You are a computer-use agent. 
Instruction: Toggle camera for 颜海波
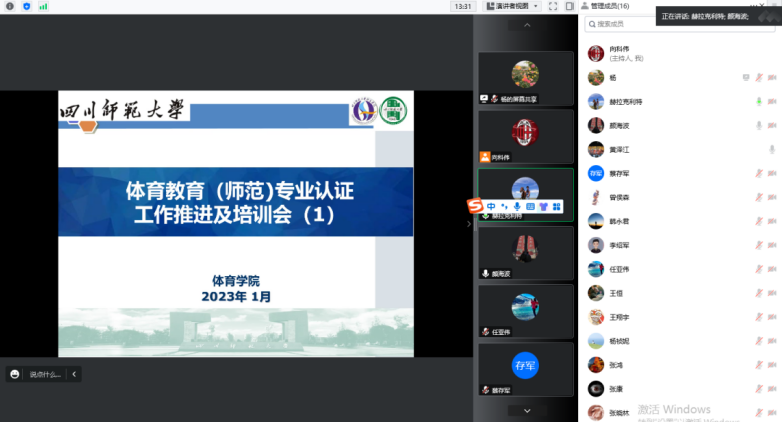[x=772, y=125]
